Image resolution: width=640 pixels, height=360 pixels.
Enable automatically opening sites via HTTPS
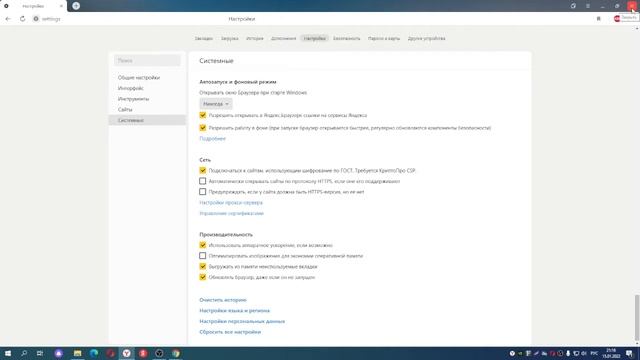tap(202, 181)
